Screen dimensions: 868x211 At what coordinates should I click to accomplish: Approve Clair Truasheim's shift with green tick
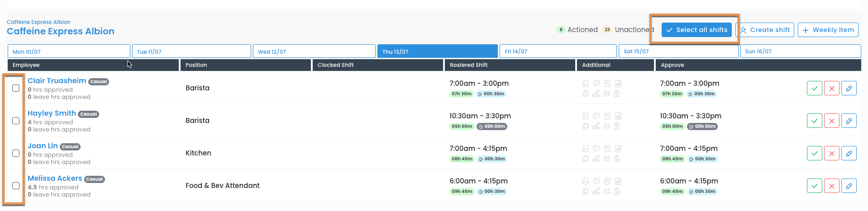(x=814, y=88)
